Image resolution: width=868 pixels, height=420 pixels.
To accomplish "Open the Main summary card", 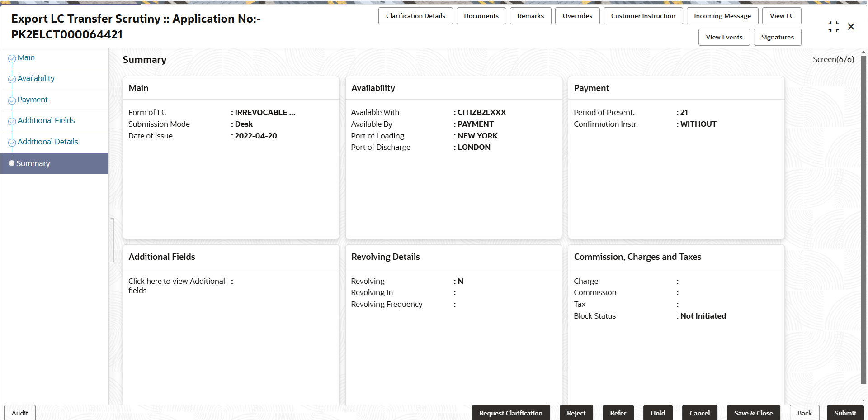I will (x=231, y=157).
